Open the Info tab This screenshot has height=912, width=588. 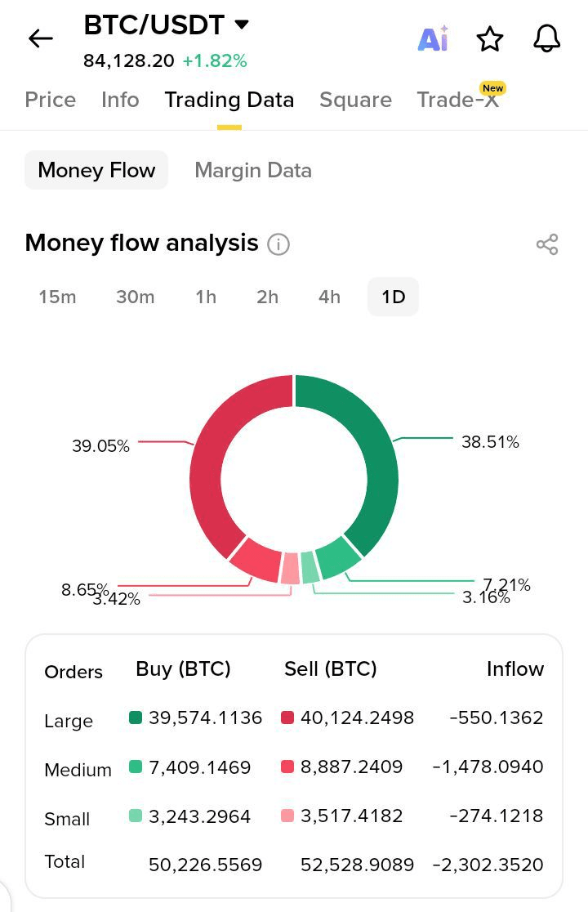120,100
